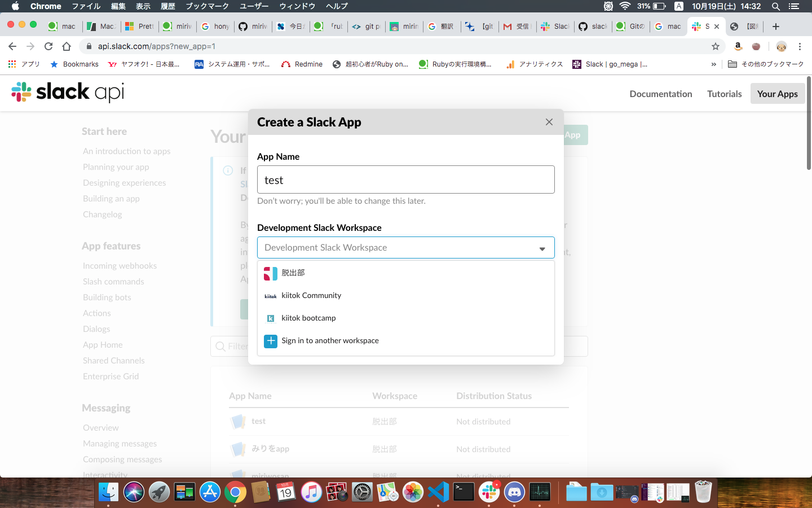Viewport: 812px width, 508px height.
Task: Launch Visual Studio Code from the Dock
Action: coord(438,492)
